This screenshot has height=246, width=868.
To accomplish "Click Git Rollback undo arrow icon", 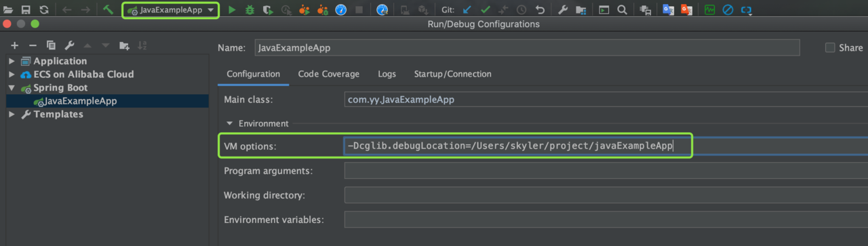I will pos(540,9).
